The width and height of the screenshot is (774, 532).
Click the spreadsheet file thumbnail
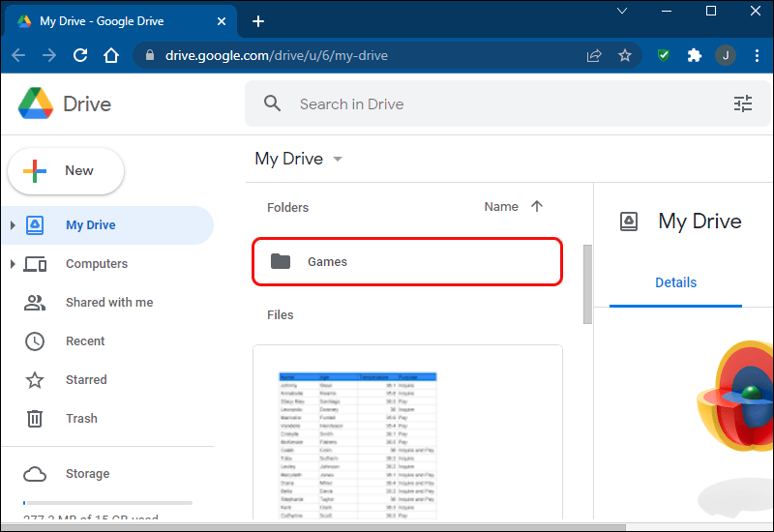coord(407,435)
